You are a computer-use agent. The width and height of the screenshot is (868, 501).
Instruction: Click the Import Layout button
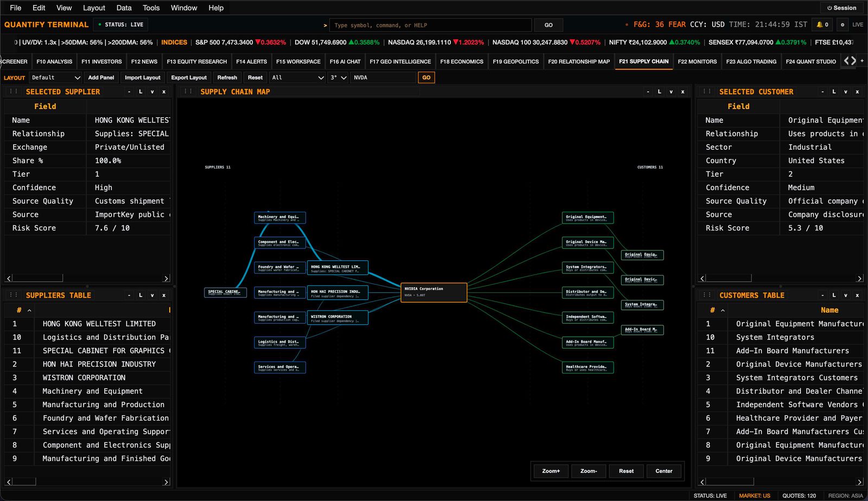click(x=143, y=78)
